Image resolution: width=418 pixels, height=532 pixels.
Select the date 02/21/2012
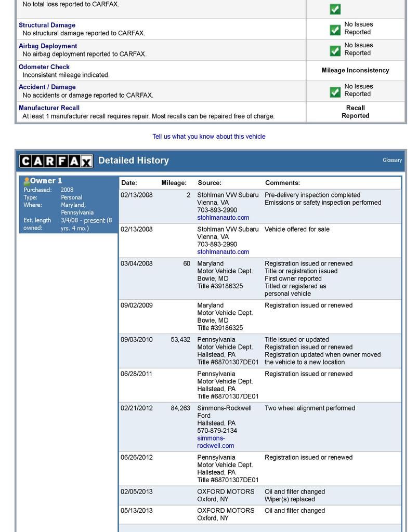click(x=137, y=408)
